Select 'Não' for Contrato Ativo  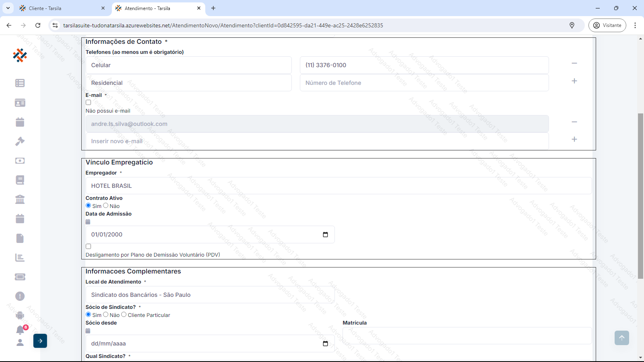click(106, 206)
